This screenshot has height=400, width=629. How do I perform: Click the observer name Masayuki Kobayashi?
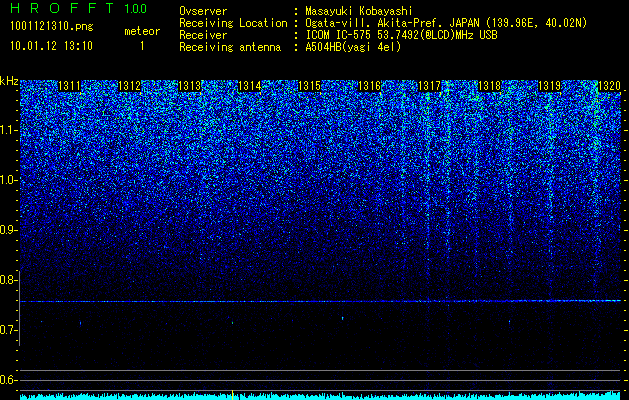[x=359, y=11]
